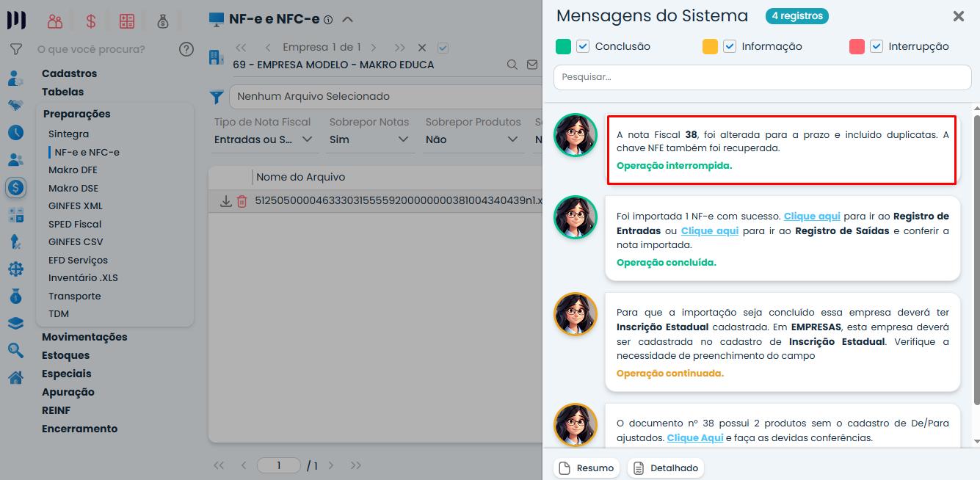Open the Sobrepor Notas dropdown

(x=369, y=139)
